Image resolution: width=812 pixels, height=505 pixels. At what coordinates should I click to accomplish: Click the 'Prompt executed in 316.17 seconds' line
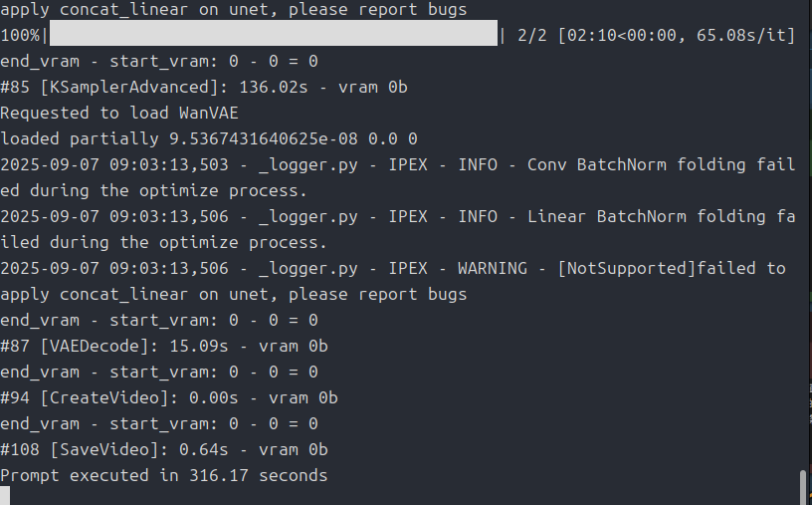pyautogui.click(x=163, y=475)
